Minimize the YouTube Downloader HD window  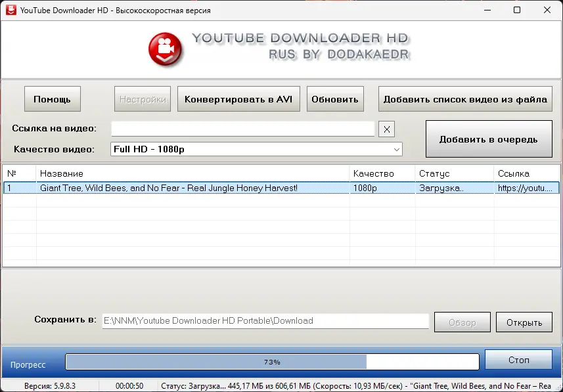(487, 10)
